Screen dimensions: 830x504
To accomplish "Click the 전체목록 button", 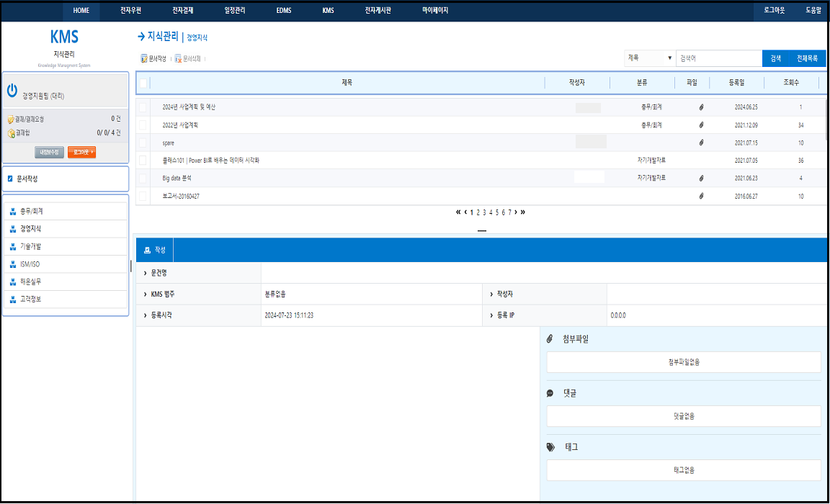I will 807,59.
